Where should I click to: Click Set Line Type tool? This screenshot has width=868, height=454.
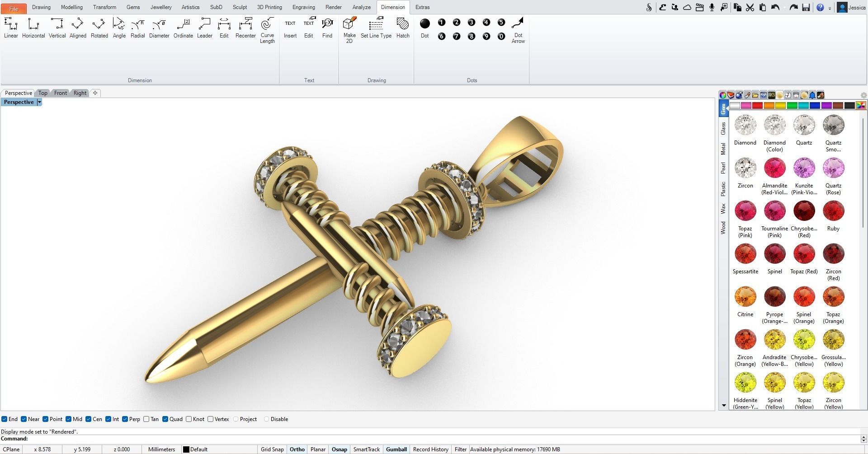coord(376,28)
